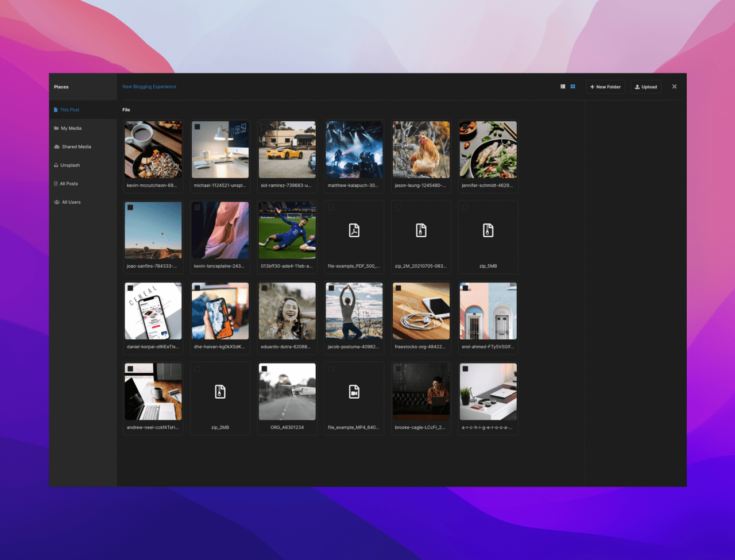This screenshot has height=560, width=735.
Task: Open My Media in Places sidebar
Action: point(71,129)
